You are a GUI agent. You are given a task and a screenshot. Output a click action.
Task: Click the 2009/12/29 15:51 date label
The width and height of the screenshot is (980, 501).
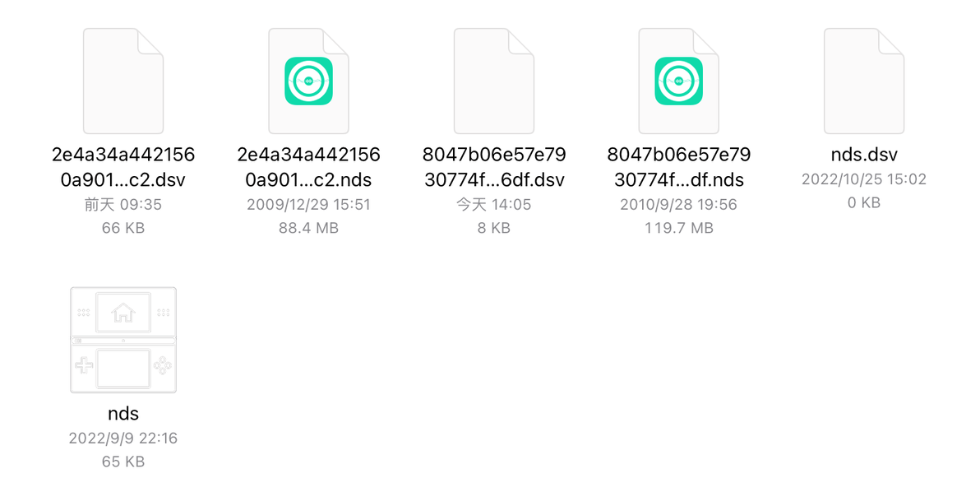[x=309, y=205]
